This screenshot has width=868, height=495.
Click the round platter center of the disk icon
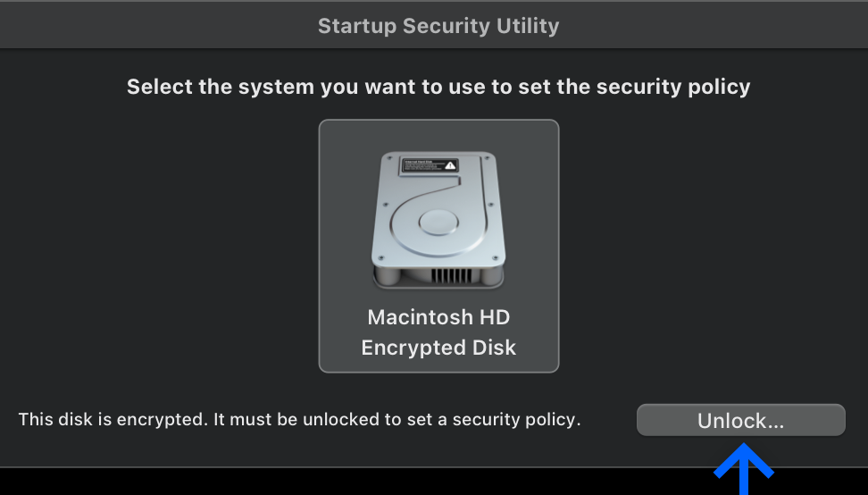click(x=438, y=222)
